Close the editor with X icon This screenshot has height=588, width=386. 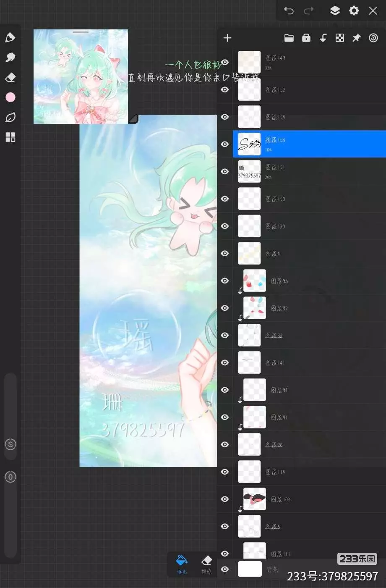tap(373, 10)
